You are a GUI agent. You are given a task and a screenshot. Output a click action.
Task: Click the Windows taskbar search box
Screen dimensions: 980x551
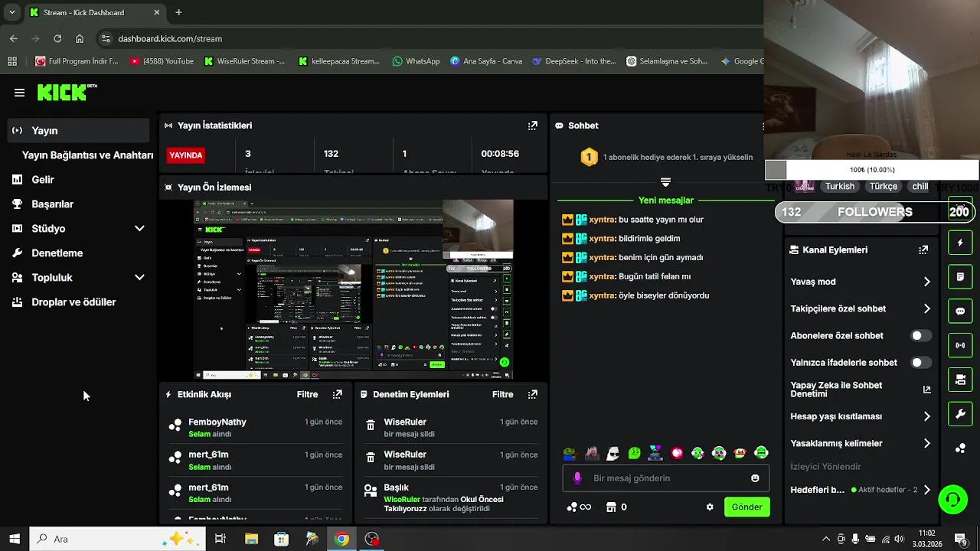[117, 539]
